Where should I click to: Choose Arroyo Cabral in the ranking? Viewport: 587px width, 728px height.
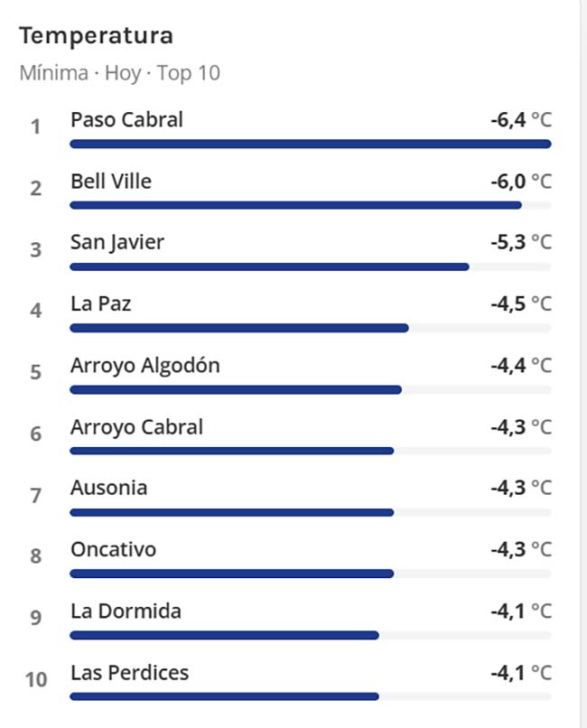[137, 427]
